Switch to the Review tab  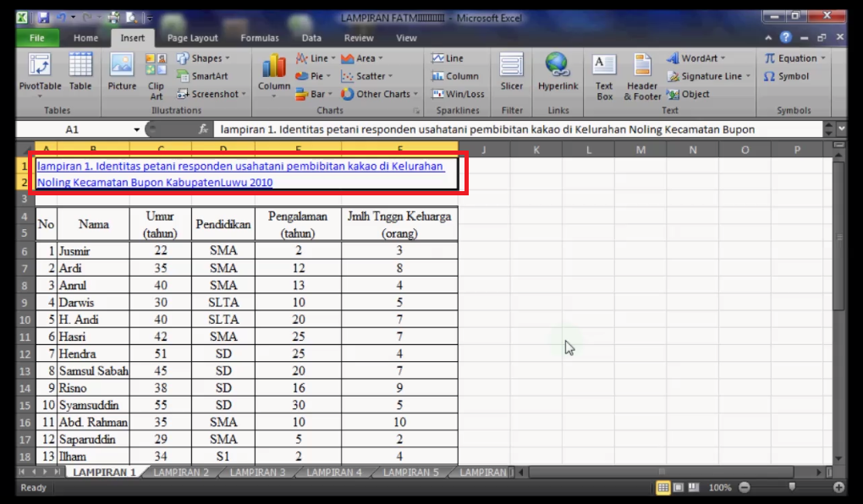pyautogui.click(x=358, y=38)
